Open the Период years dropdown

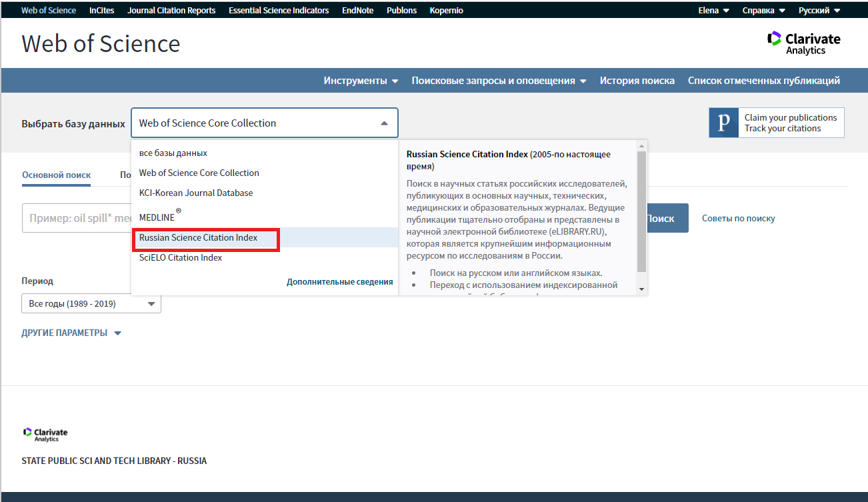91,303
